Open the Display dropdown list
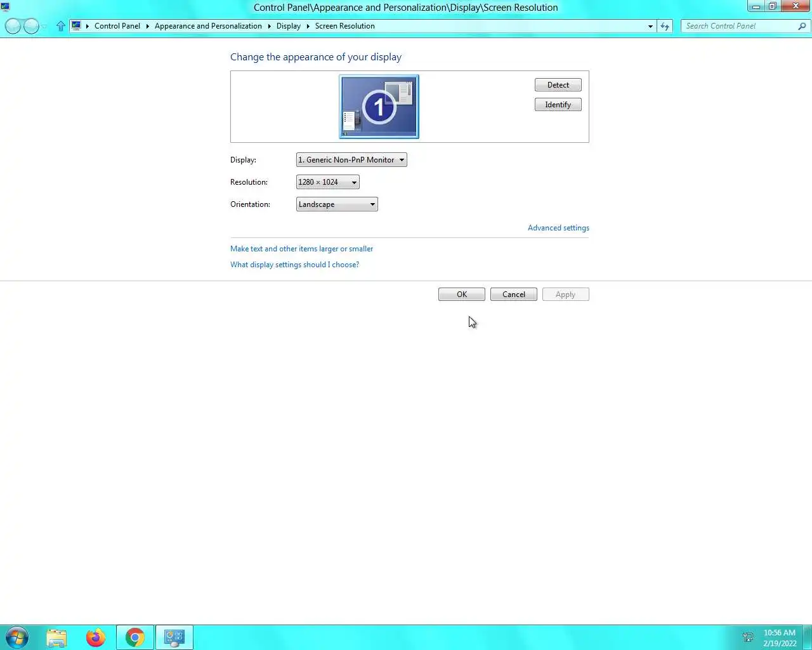This screenshot has height=650, width=812. 351,160
